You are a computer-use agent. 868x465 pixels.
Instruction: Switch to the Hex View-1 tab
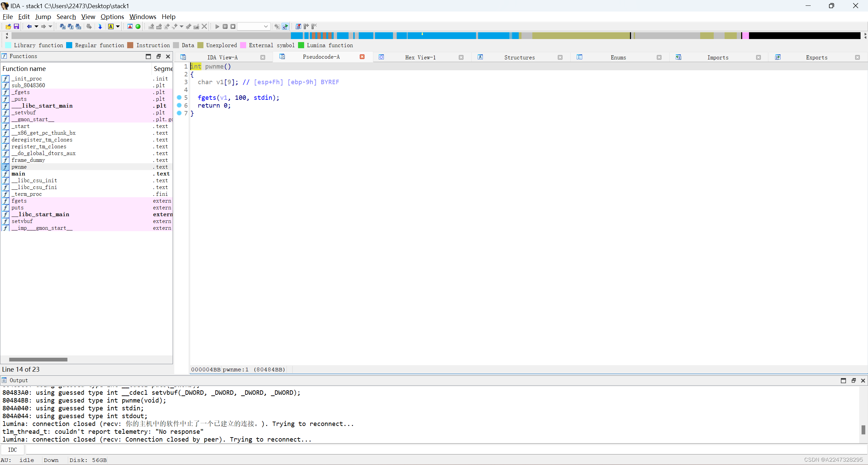[x=420, y=57]
